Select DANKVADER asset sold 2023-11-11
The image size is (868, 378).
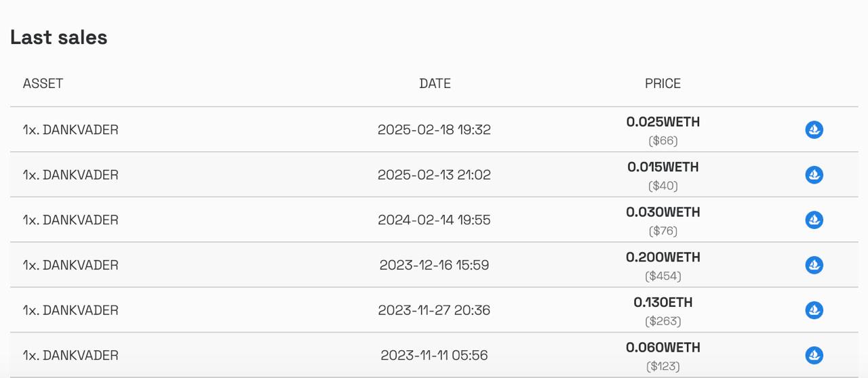[x=71, y=355]
